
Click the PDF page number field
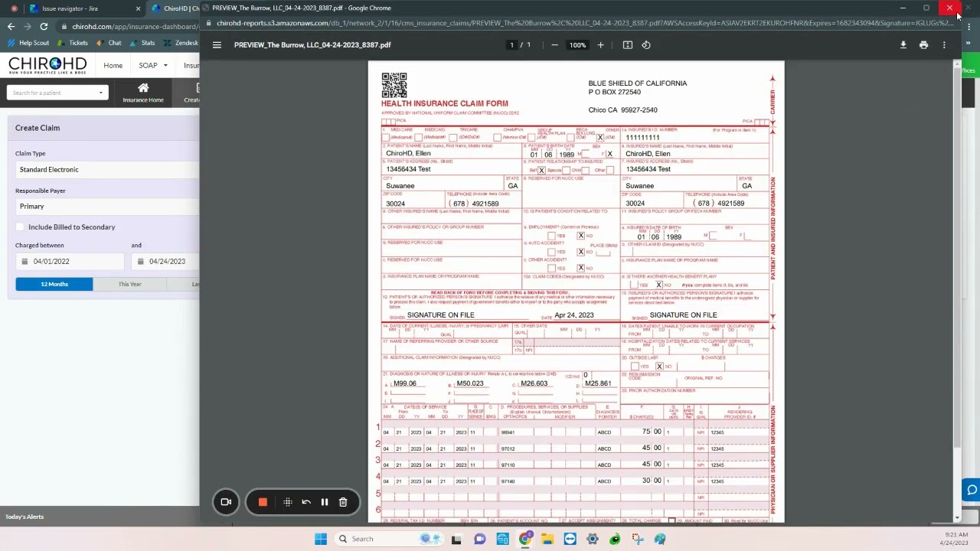511,45
